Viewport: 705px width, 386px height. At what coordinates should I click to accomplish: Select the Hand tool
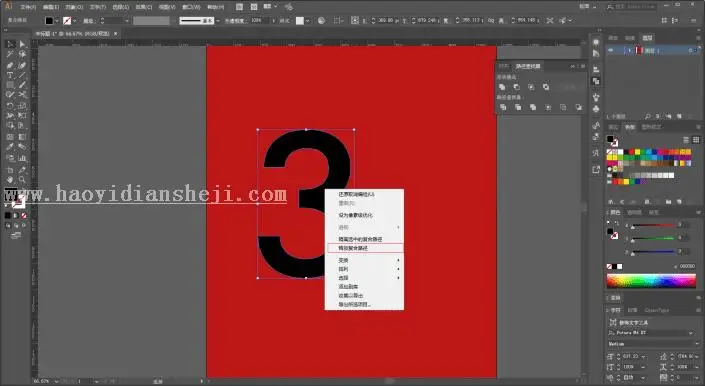[x=10, y=180]
